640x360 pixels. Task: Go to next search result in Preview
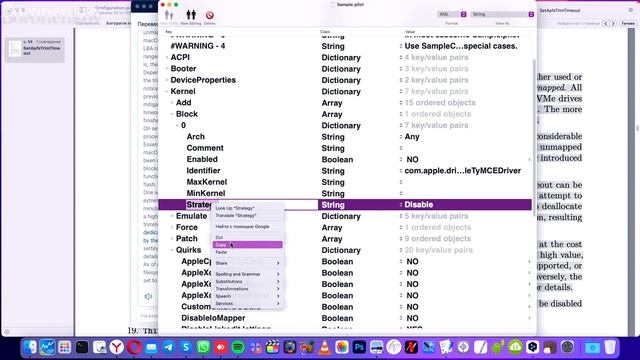(613, 24)
